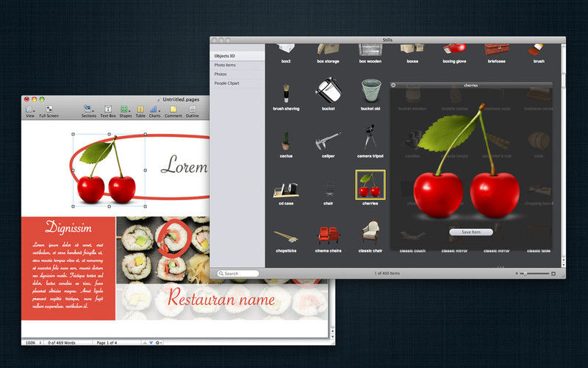Screen dimensions: 588x368
Task: Click the classic couch label in Stills
Action: (412, 251)
